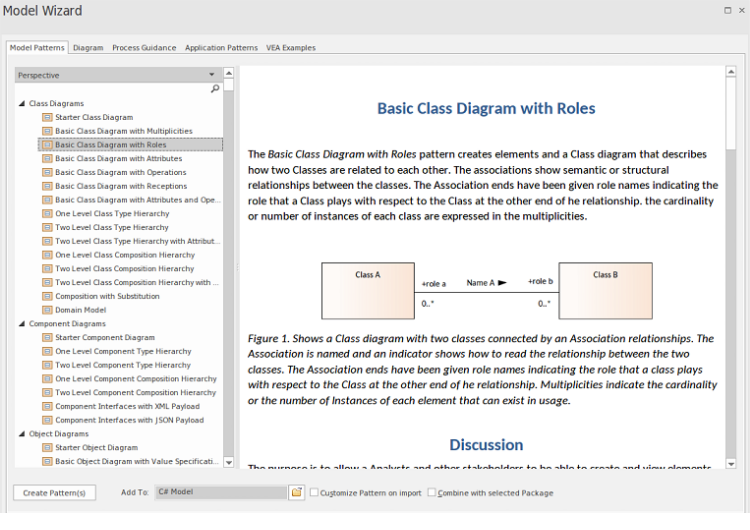
Task: Select Starter Class Diagram pattern
Action: (94, 117)
